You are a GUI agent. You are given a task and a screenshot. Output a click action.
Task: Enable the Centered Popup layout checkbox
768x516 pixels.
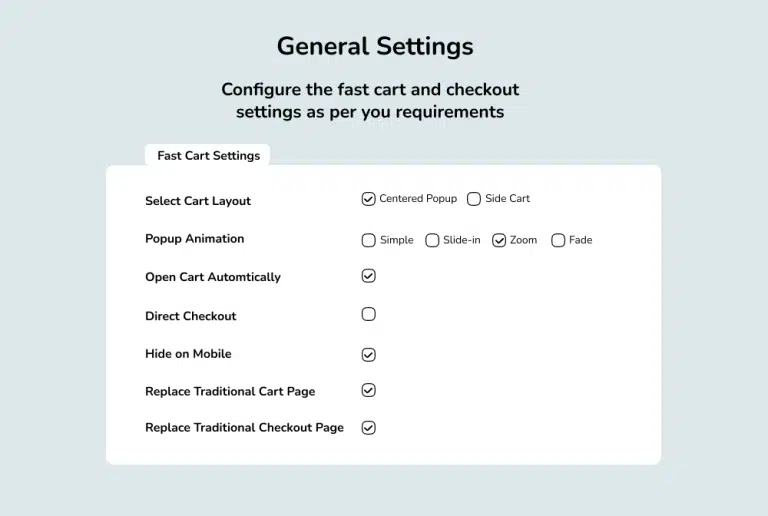pyautogui.click(x=368, y=199)
